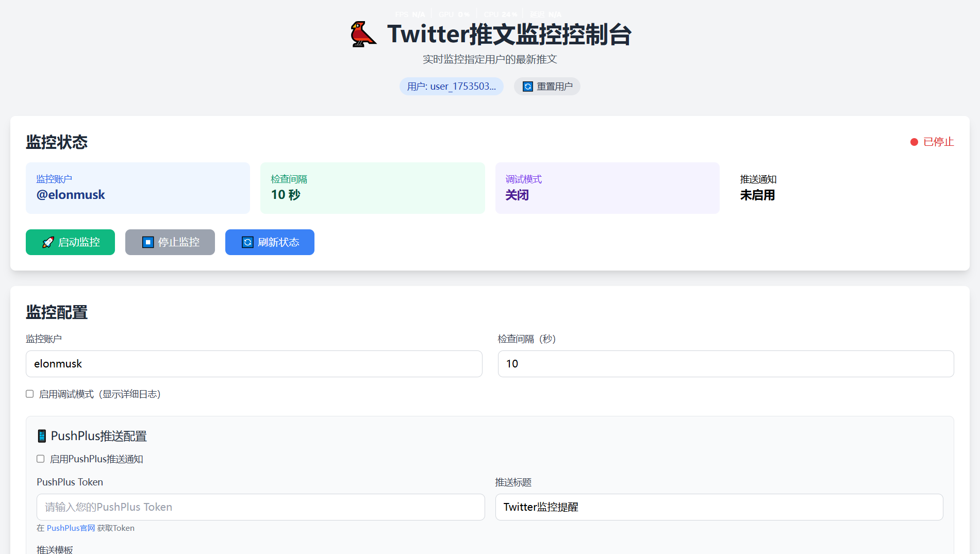980x554 pixels.
Task: Focus the 检查间隔 input with value 10
Action: (x=726, y=364)
